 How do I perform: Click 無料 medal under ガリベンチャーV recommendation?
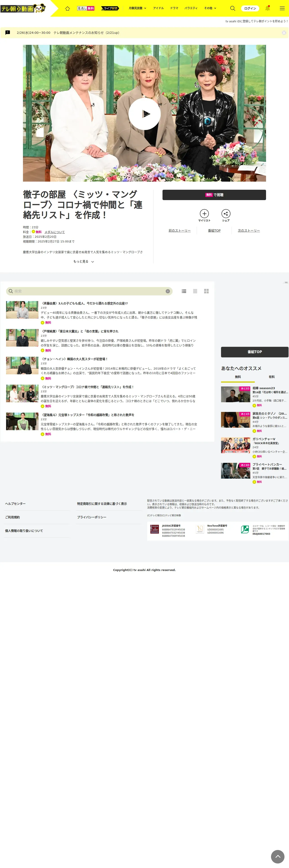(257, 456)
